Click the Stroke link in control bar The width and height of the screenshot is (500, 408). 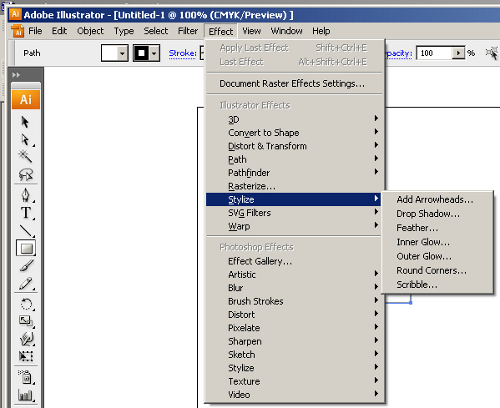(x=182, y=53)
